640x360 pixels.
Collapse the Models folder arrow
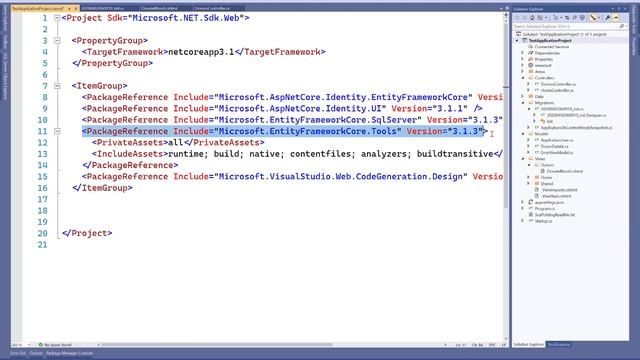pos(523,134)
